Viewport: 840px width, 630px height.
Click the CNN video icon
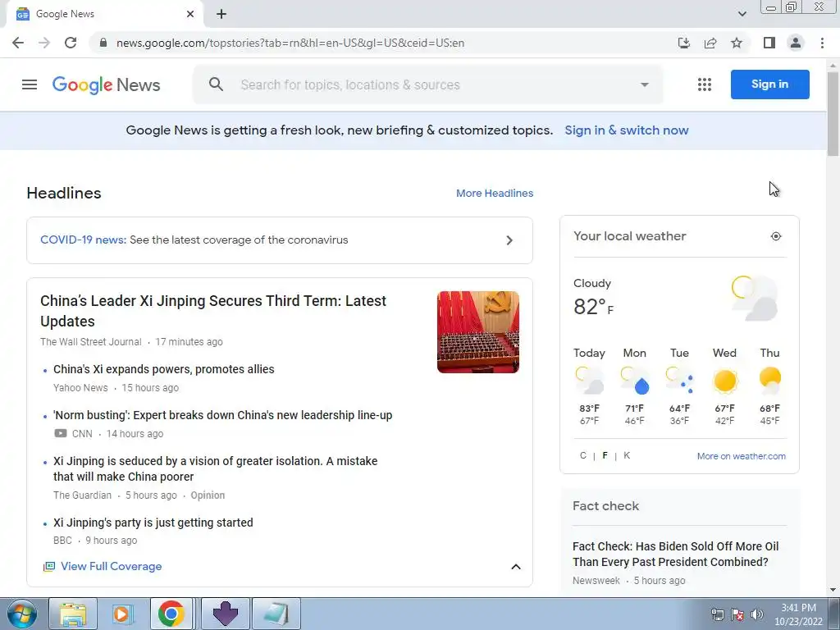[x=61, y=433]
